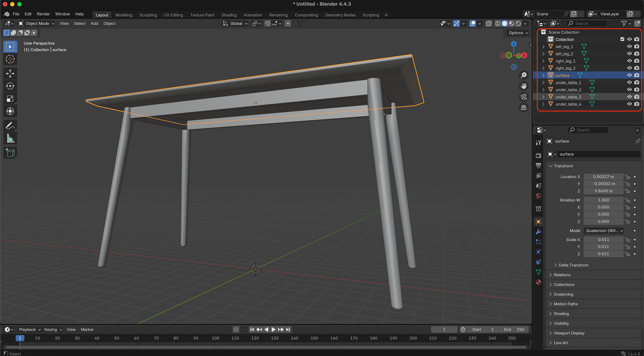644x356 pixels.
Task: Open the Material Properties tab
Action: 538,282
